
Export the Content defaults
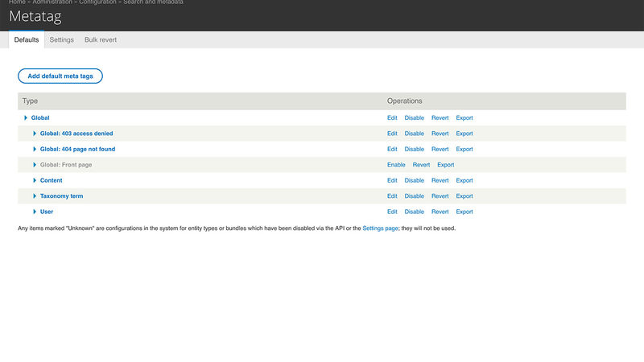coord(464,180)
